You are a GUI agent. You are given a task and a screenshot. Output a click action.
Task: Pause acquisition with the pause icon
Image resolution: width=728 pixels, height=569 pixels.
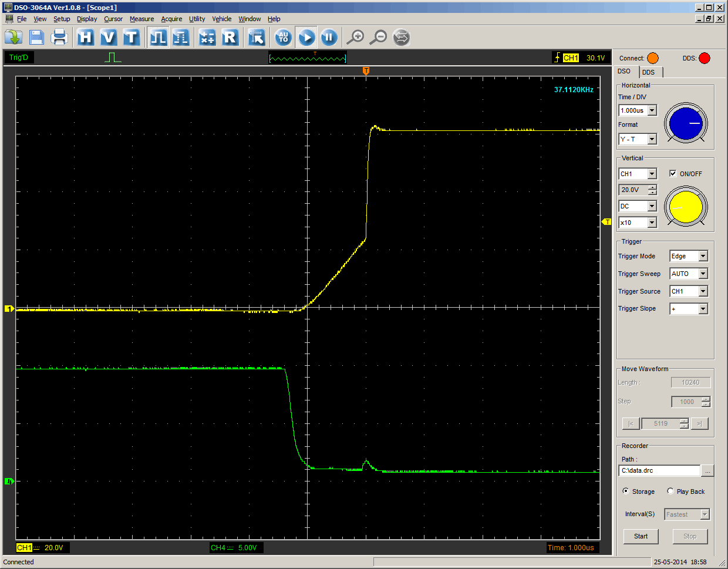click(329, 38)
